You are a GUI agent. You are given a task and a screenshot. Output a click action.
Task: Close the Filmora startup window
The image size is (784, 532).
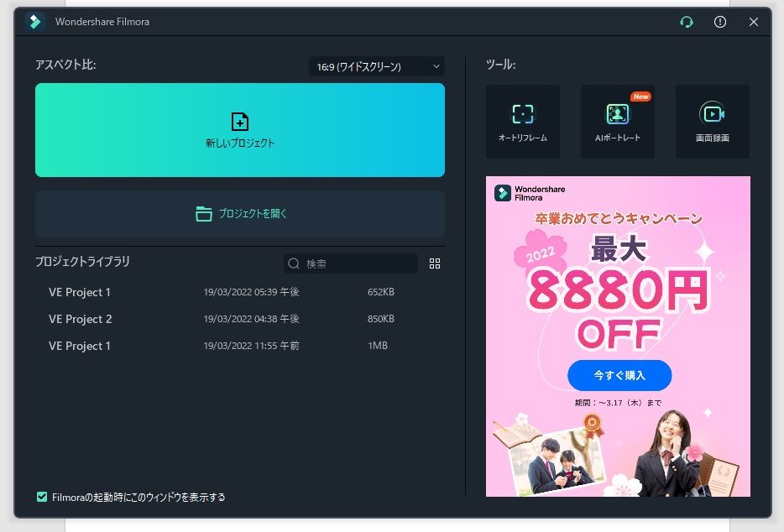coord(754,22)
